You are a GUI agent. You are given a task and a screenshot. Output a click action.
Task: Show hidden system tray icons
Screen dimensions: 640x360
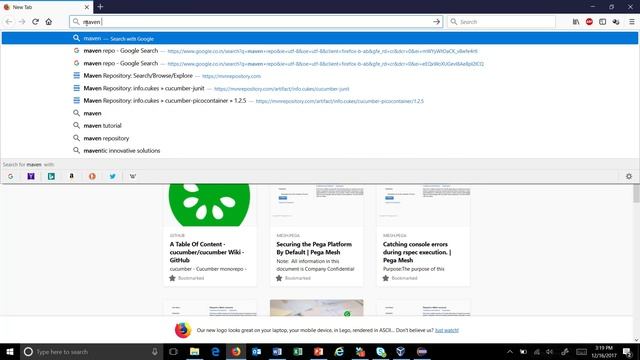pyautogui.click(x=510, y=351)
